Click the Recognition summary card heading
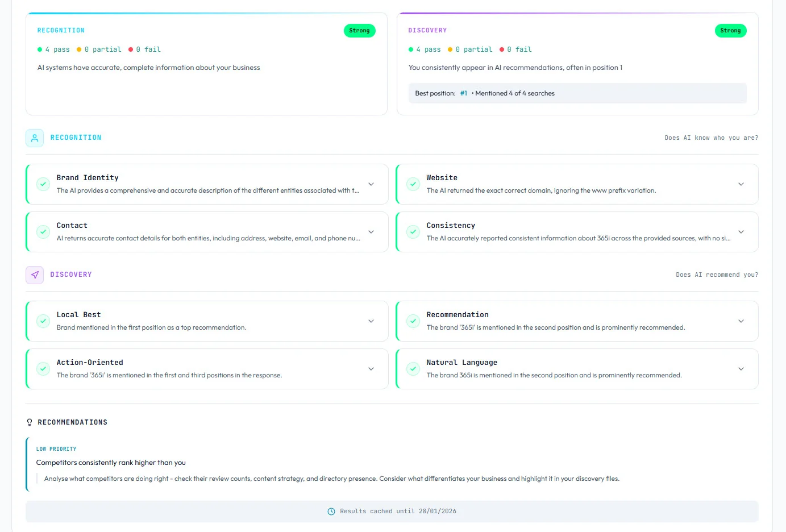The height and width of the screenshot is (532, 786). click(x=61, y=31)
